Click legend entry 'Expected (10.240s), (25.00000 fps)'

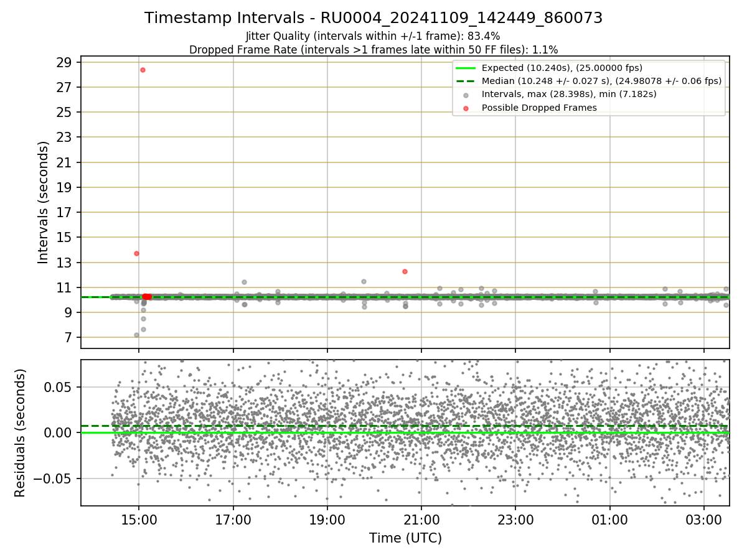pos(562,68)
